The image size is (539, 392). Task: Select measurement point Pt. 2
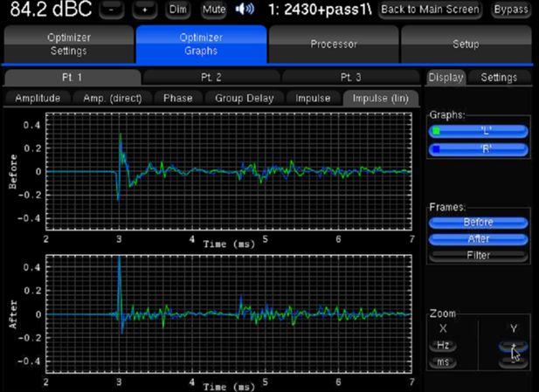point(211,78)
